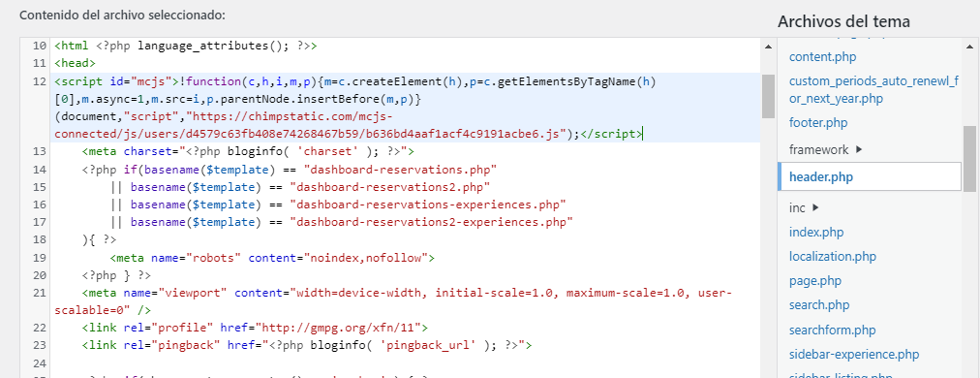Open page.php theme file
The image size is (980, 378).
tap(815, 281)
